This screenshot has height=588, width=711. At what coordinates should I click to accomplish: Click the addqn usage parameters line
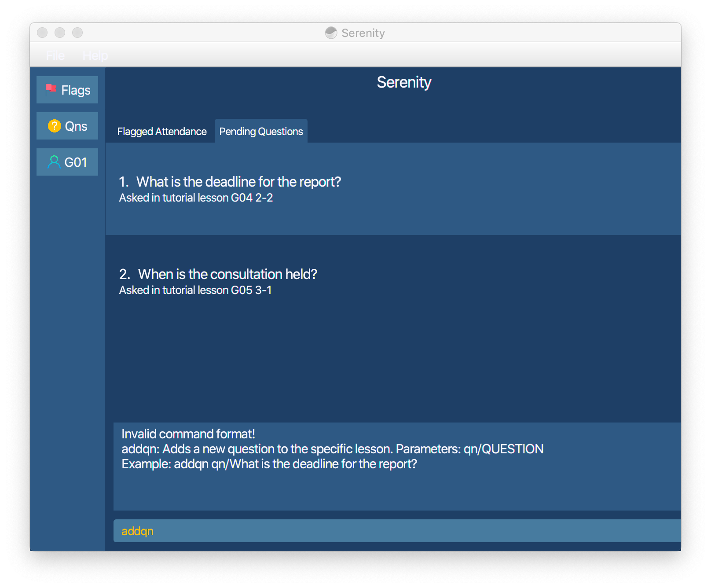(x=333, y=449)
